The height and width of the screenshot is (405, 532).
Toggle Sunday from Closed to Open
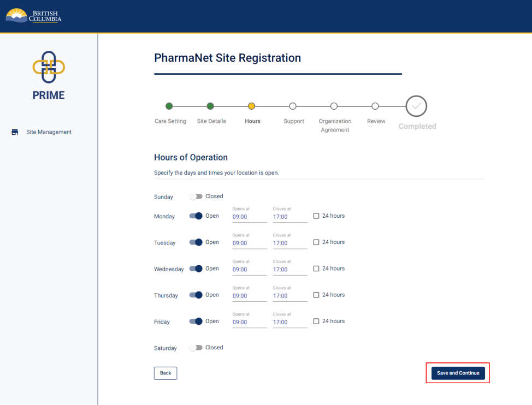coord(196,196)
